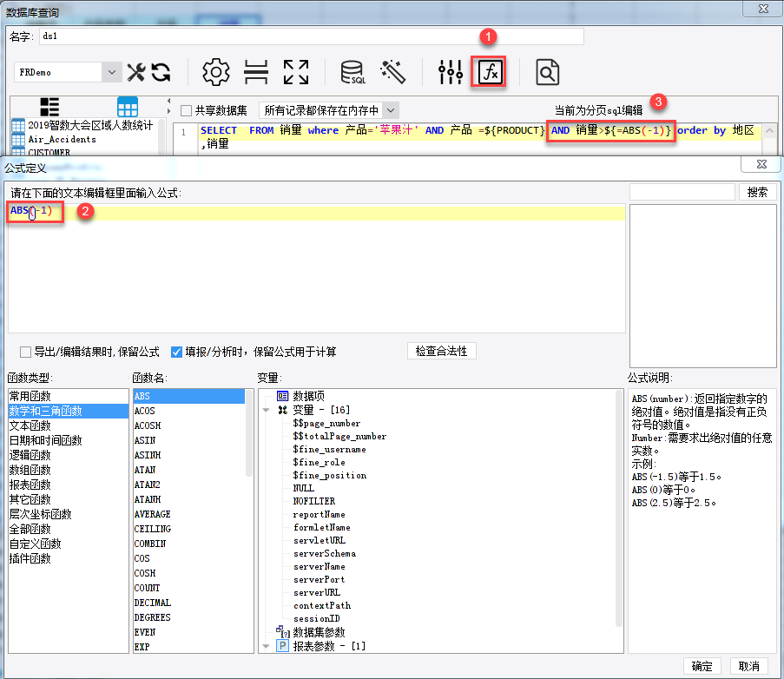Open the FRDemo connection dropdown
Viewport: 784px width, 679px height.
point(111,72)
